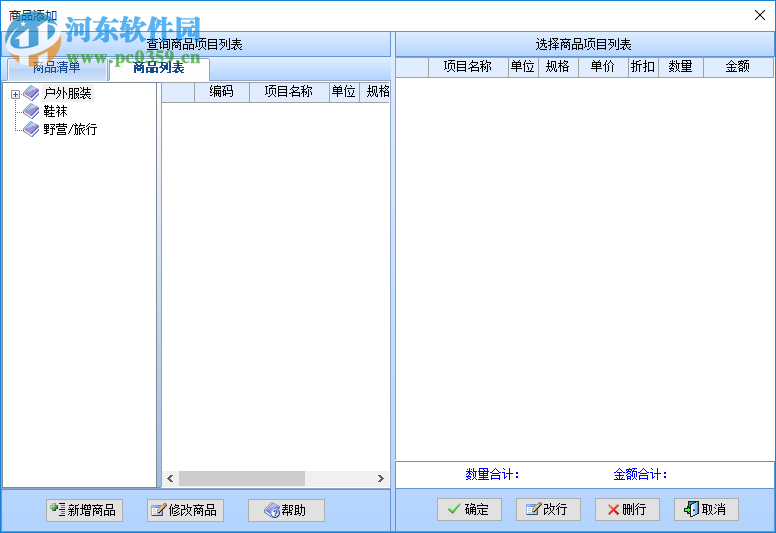The height and width of the screenshot is (533, 776).
Task: Click the 单位 header in selected list
Action: (523, 67)
